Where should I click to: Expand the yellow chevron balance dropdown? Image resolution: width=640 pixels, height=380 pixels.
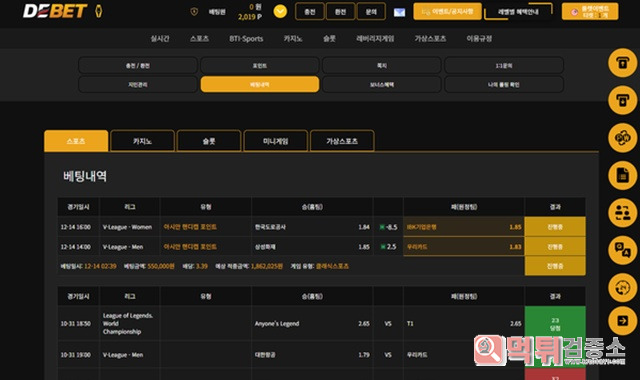(x=280, y=11)
